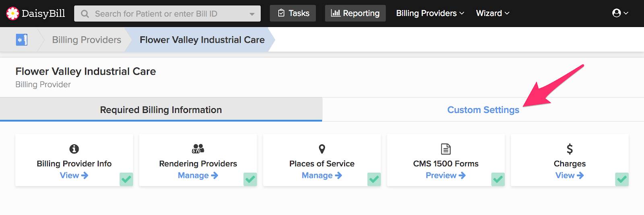Click the address book breadcrumb icon
This screenshot has width=644, height=215.
[x=22, y=40]
